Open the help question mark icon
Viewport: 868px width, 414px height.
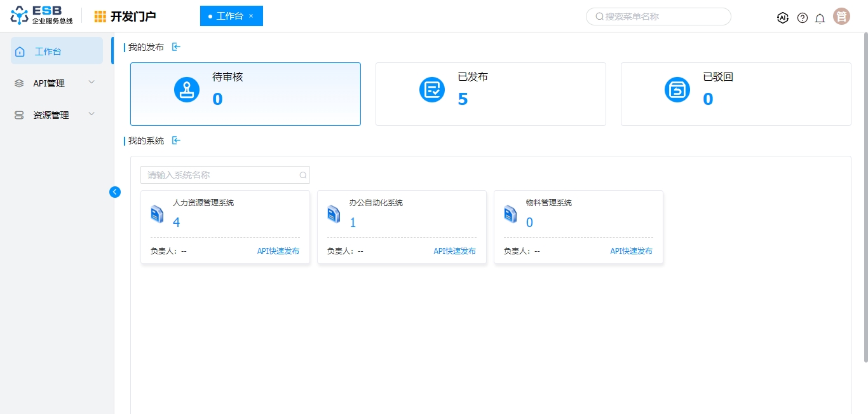803,18
